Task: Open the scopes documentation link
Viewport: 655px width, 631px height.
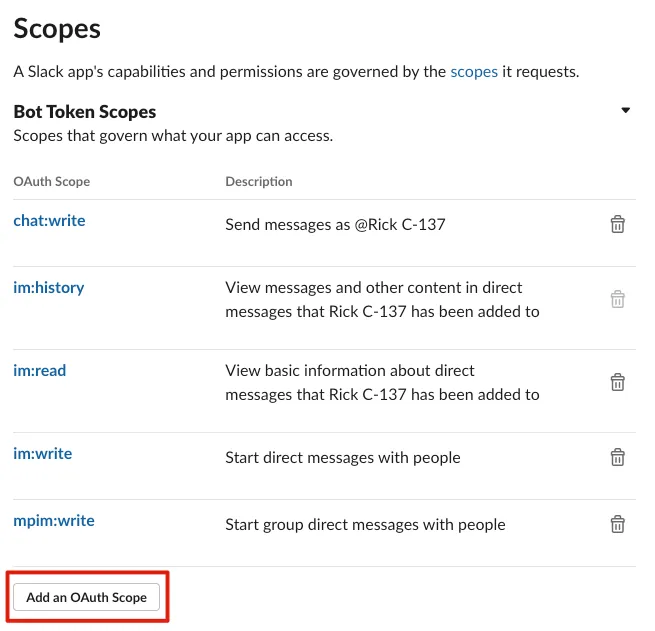Action: click(474, 72)
